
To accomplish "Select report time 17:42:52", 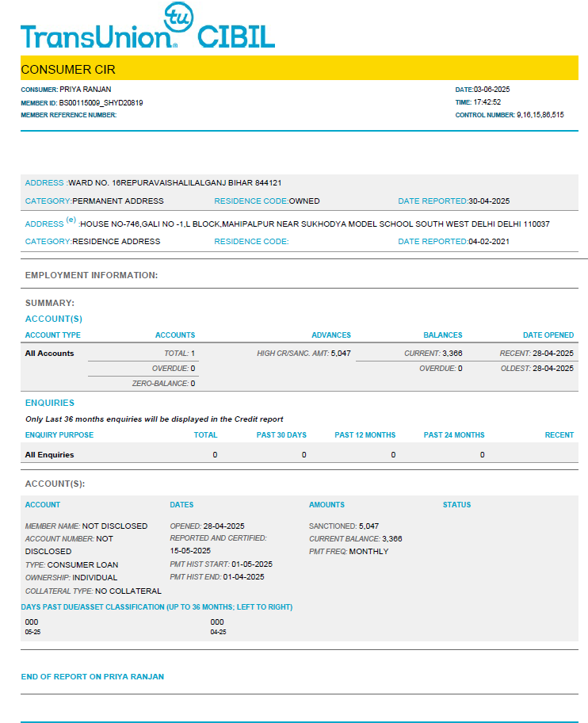I will tap(487, 102).
